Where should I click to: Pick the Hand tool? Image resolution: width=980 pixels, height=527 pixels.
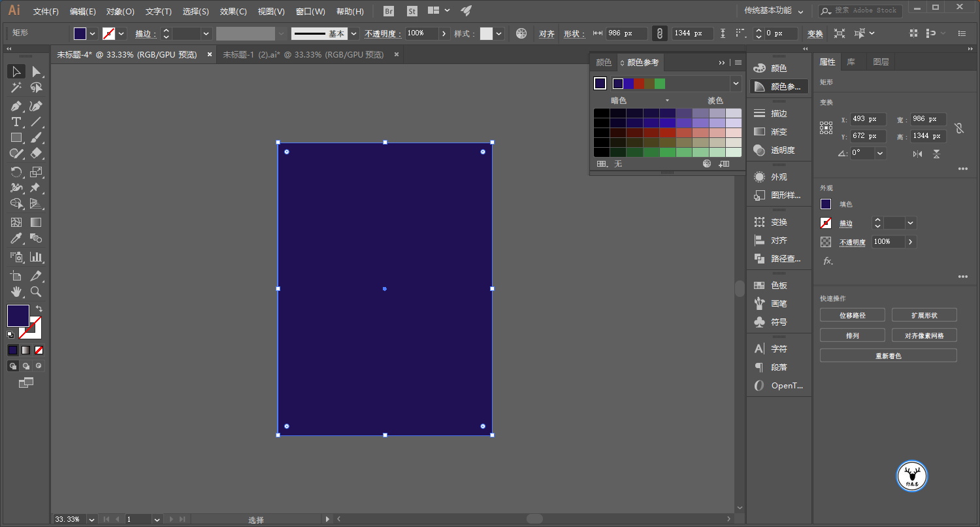[16, 292]
